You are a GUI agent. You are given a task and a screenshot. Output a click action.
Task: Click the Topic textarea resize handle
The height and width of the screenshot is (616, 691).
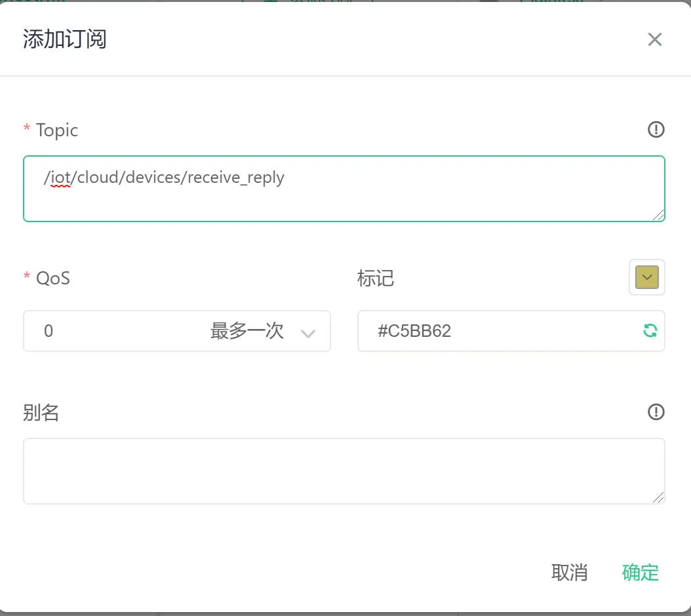click(658, 215)
